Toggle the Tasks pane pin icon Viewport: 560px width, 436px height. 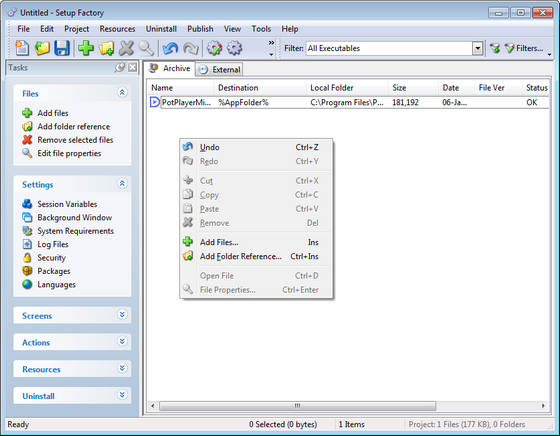[120, 67]
